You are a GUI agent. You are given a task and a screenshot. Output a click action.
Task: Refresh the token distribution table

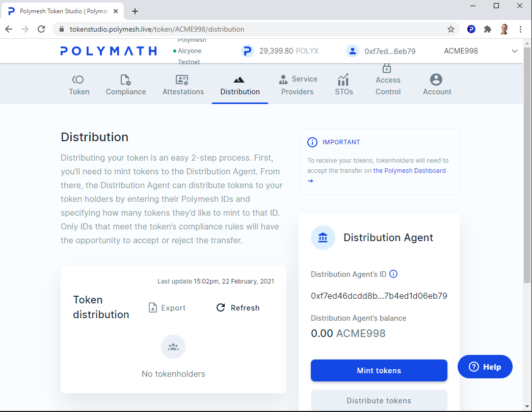238,308
